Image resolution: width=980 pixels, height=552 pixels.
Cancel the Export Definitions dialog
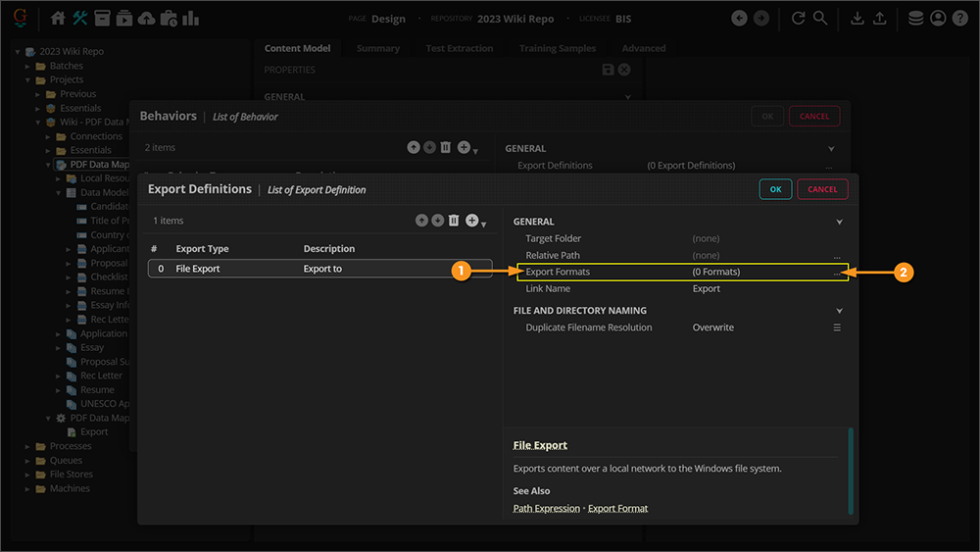click(x=822, y=189)
